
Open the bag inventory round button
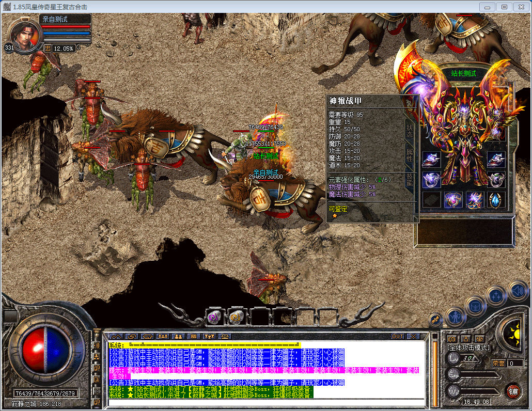click(475, 306)
